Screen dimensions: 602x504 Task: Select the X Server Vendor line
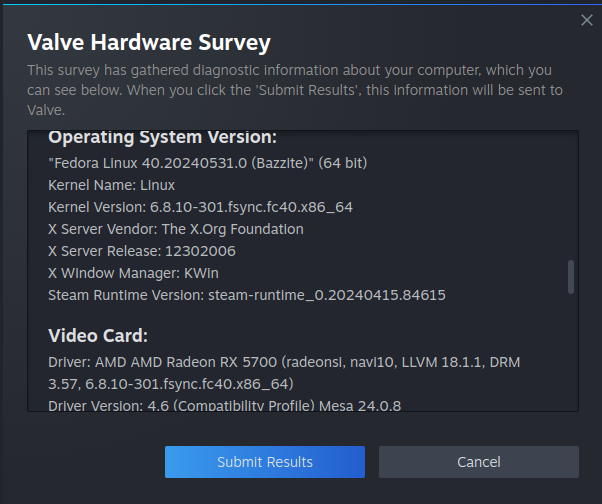(x=175, y=229)
